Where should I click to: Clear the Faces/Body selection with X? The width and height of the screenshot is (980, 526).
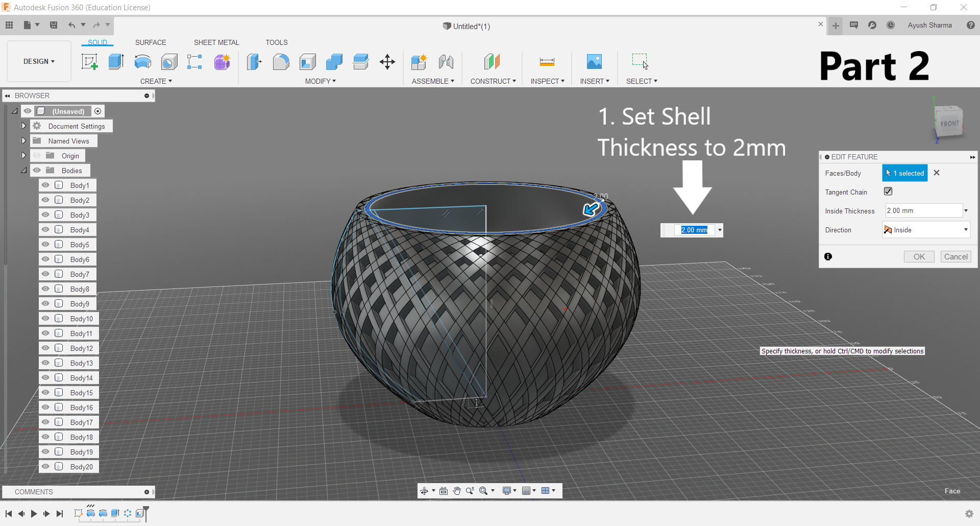937,173
